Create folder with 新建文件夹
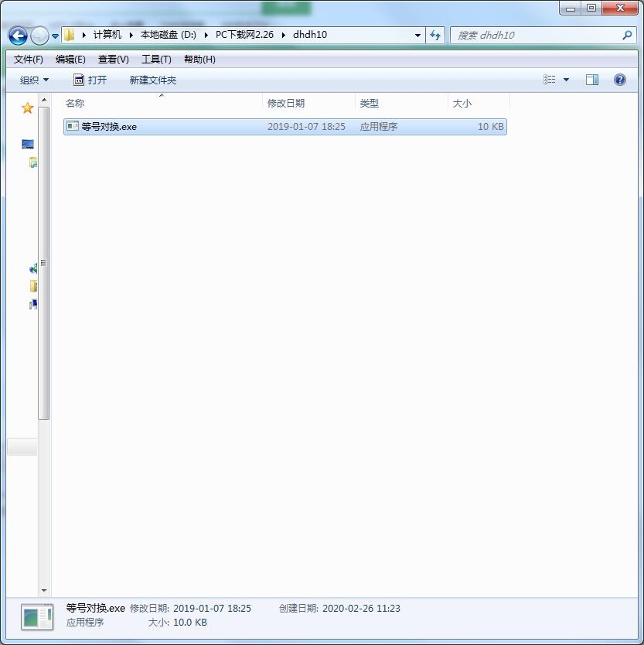This screenshot has height=645, width=644. point(152,80)
